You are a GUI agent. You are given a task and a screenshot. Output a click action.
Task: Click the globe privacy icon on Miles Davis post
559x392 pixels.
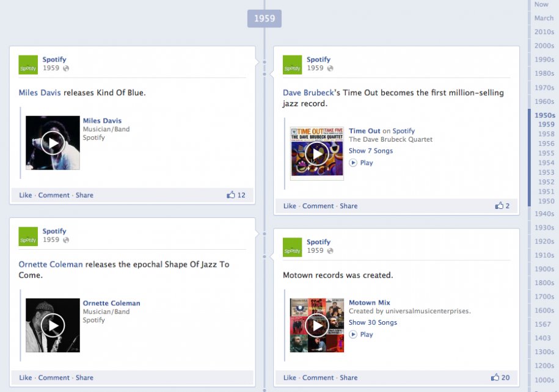[x=66, y=68]
